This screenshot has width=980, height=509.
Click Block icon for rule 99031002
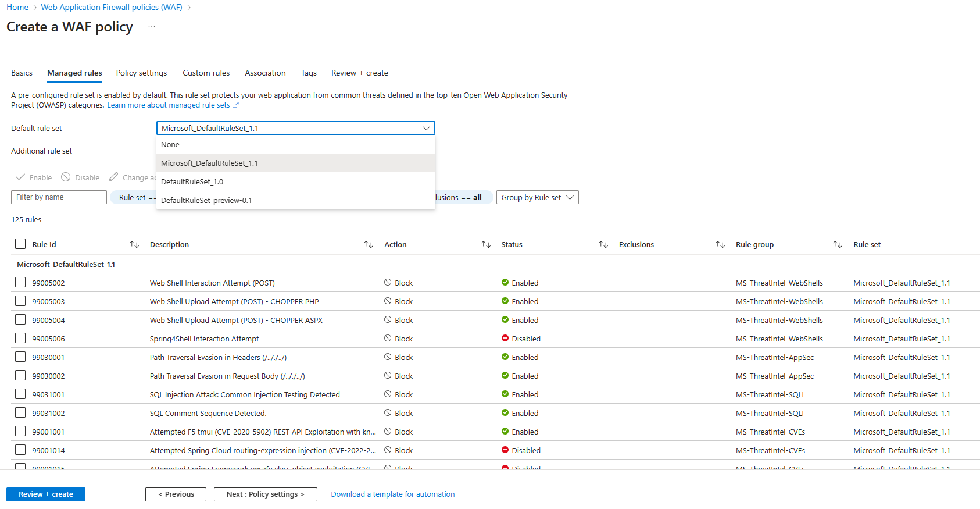click(x=388, y=413)
